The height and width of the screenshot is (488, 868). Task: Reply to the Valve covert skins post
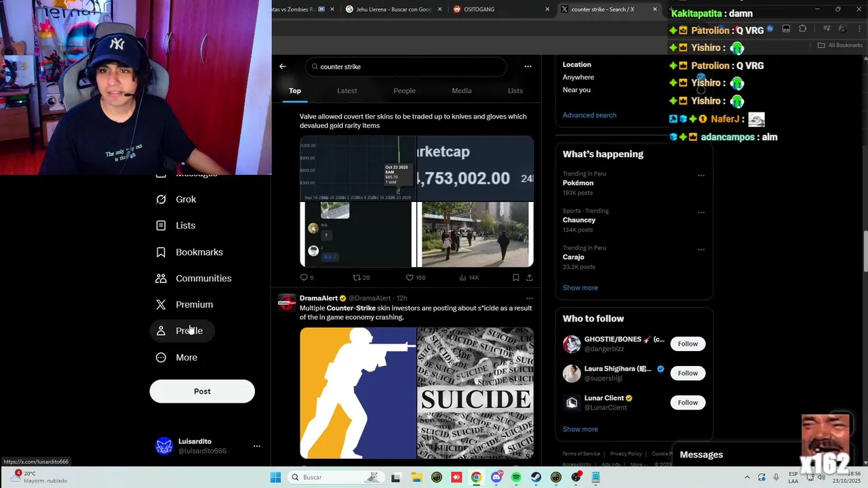[x=307, y=277]
